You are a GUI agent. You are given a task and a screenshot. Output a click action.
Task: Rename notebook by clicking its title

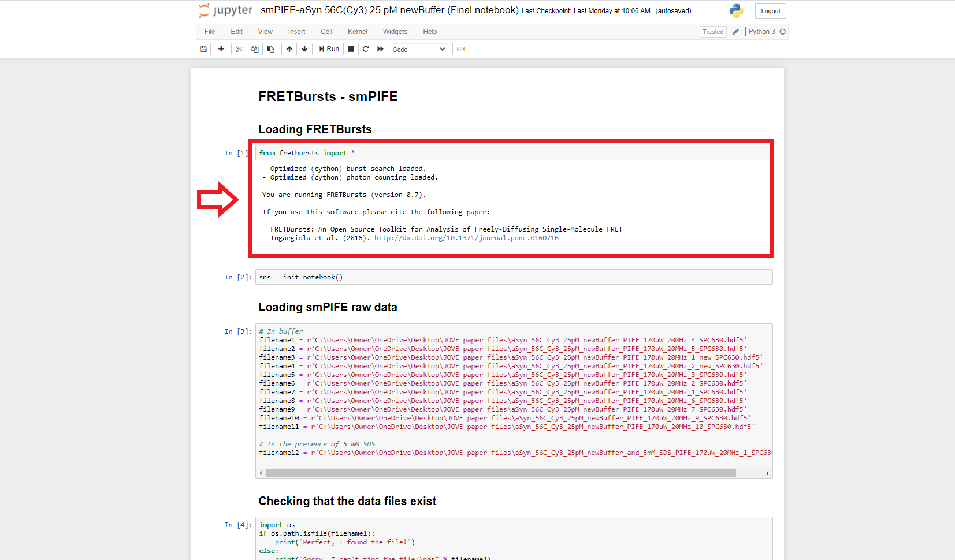(x=389, y=10)
